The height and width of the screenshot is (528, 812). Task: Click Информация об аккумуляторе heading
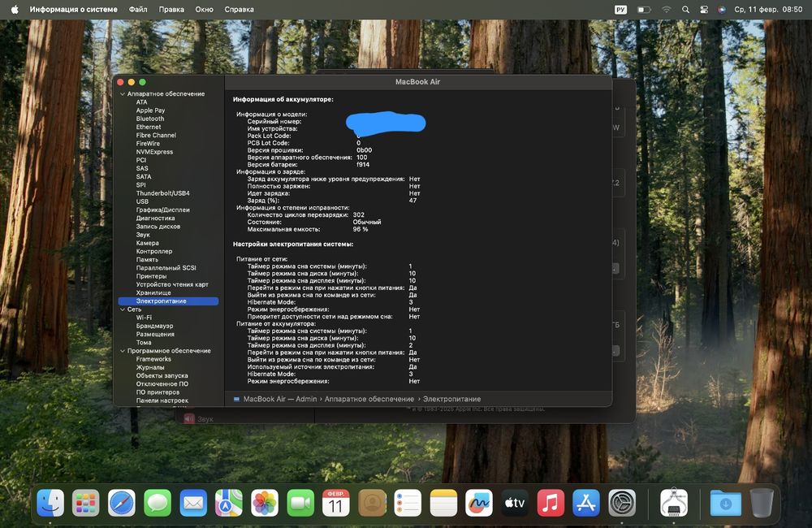[283, 99]
